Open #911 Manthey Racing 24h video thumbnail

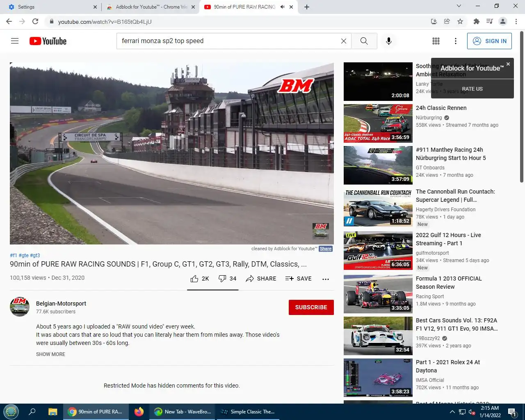coord(378,165)
